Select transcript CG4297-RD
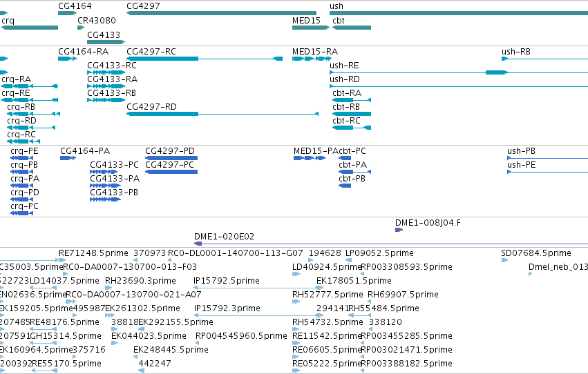This screenshot has width=588, height=374. click(x=151, y=107)
